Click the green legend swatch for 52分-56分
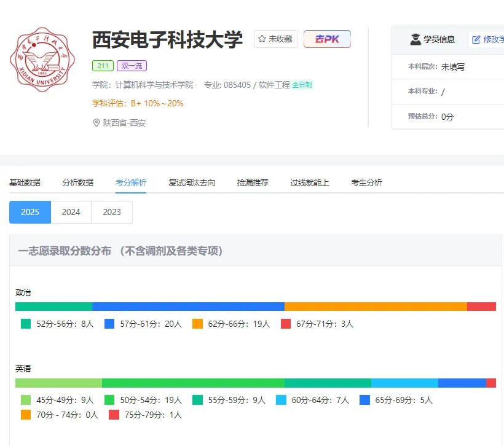Screen dimensions: 504x446 pyautogui.click(x=26, y=324)
